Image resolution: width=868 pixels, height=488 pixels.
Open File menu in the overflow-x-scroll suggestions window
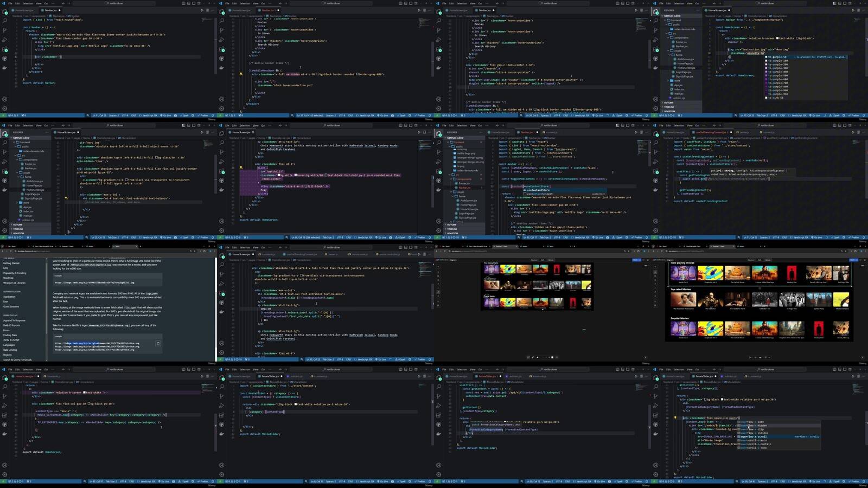click(661, 369)
